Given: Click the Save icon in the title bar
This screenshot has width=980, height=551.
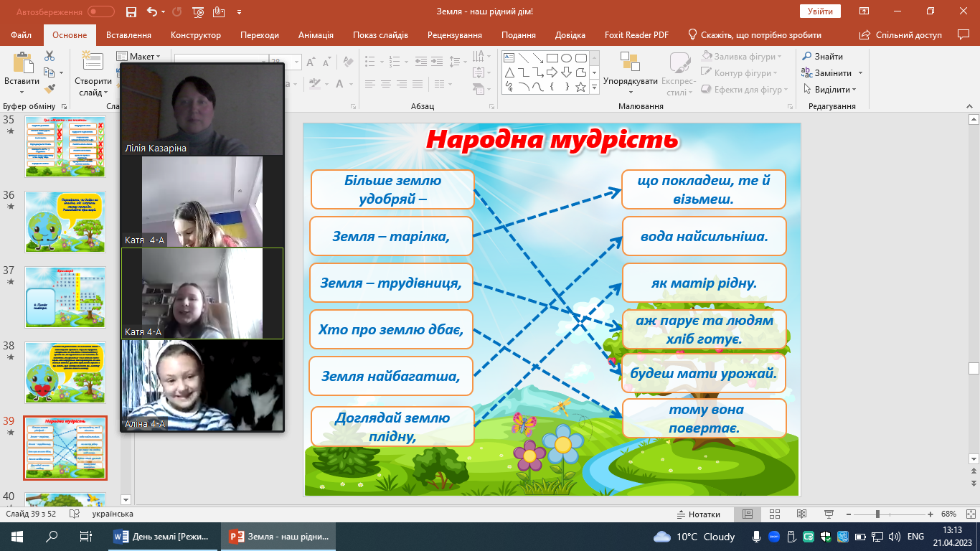Looking at the screenshot, I should point(131,11).
